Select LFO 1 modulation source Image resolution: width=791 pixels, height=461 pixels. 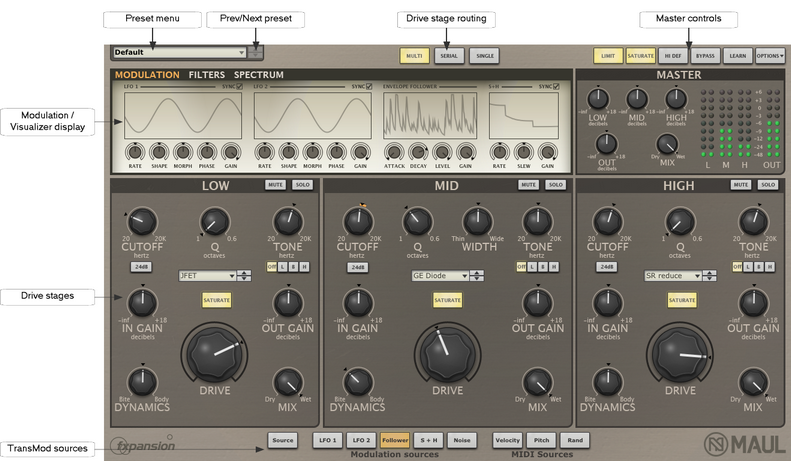328,440
